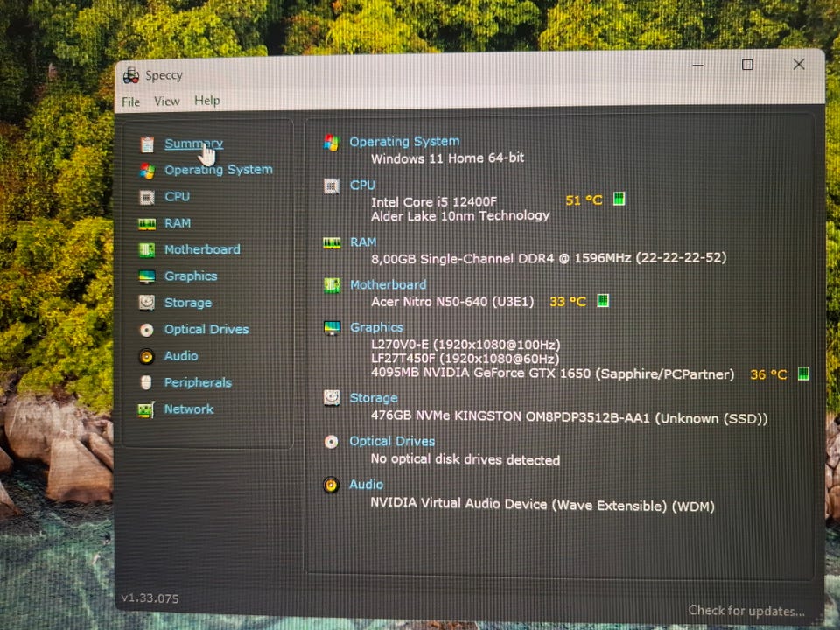Click the Network card icon in sidebar

(x=146, y=409)
